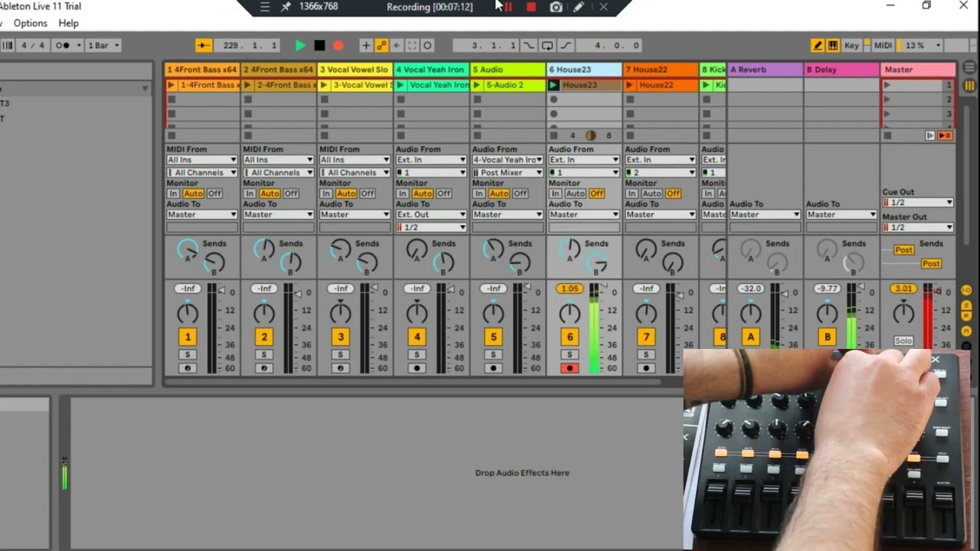Toggle the computer MIDI keyboard icon

point(833,46)
